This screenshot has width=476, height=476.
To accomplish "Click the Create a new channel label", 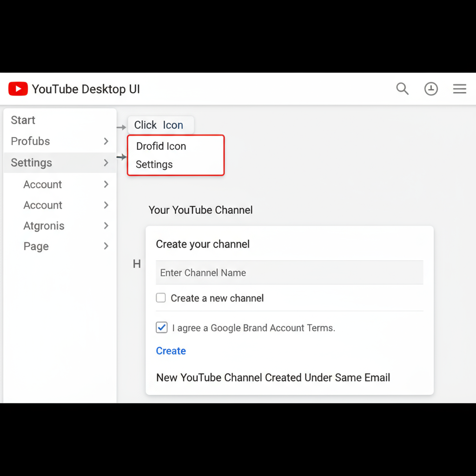I will 217,298.
